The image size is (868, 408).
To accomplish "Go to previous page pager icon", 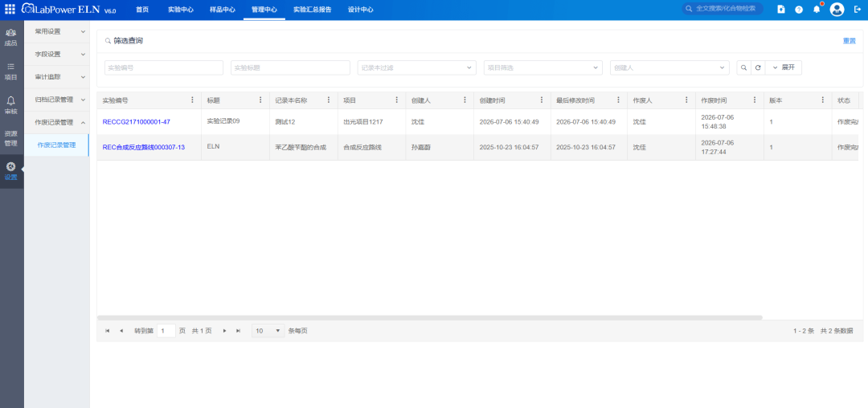I will coord(121,331).
